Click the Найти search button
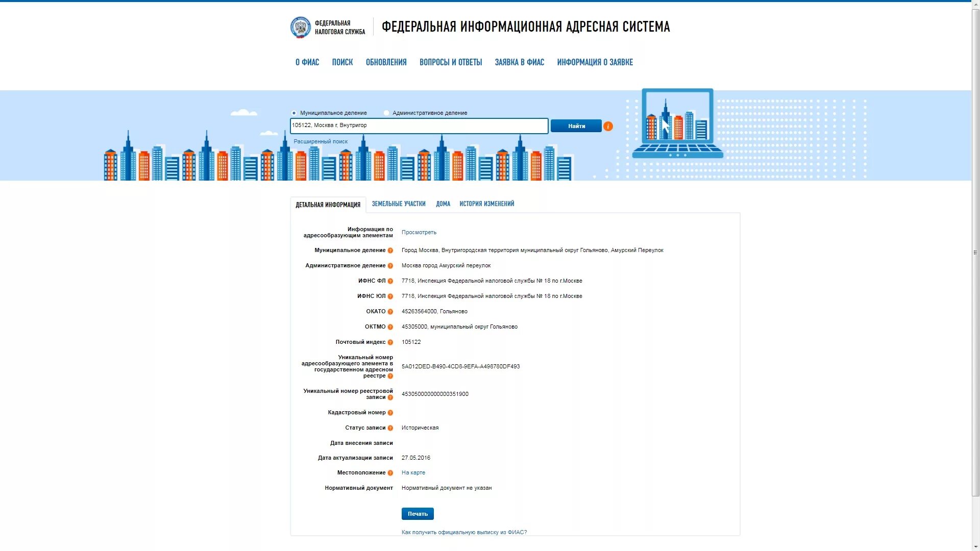The image size is (980, 551). click(576, 126)
